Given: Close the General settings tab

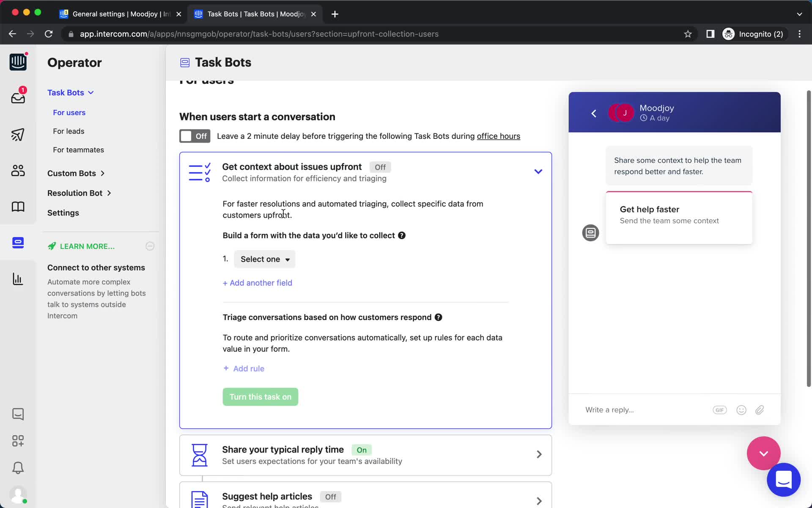Looking at the screenshot, I should click(x=178, y=14).
